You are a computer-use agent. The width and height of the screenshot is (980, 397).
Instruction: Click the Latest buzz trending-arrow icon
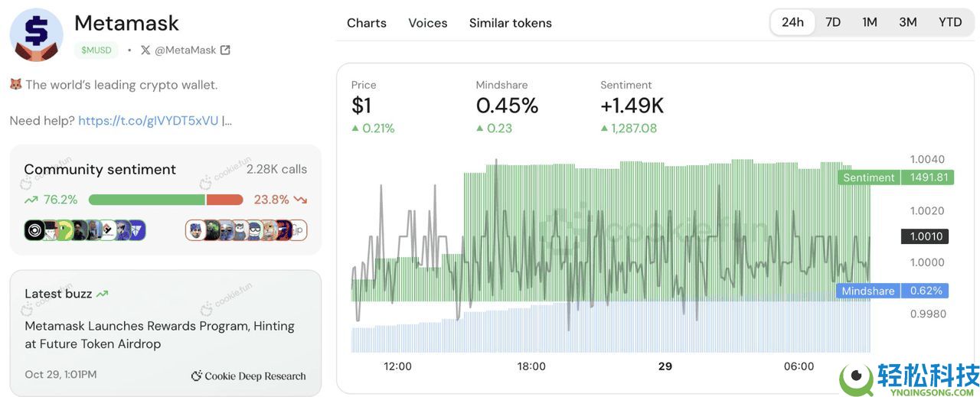point(103,294)
